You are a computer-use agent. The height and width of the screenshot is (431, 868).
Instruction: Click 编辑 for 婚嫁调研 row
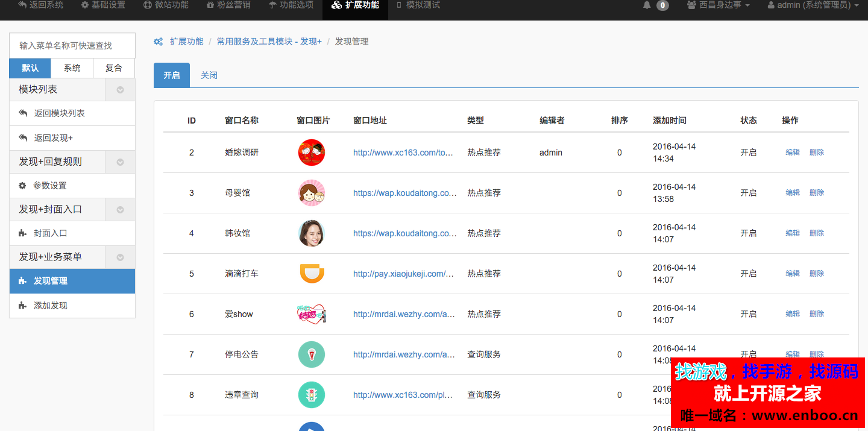click(x=793, y=153)
